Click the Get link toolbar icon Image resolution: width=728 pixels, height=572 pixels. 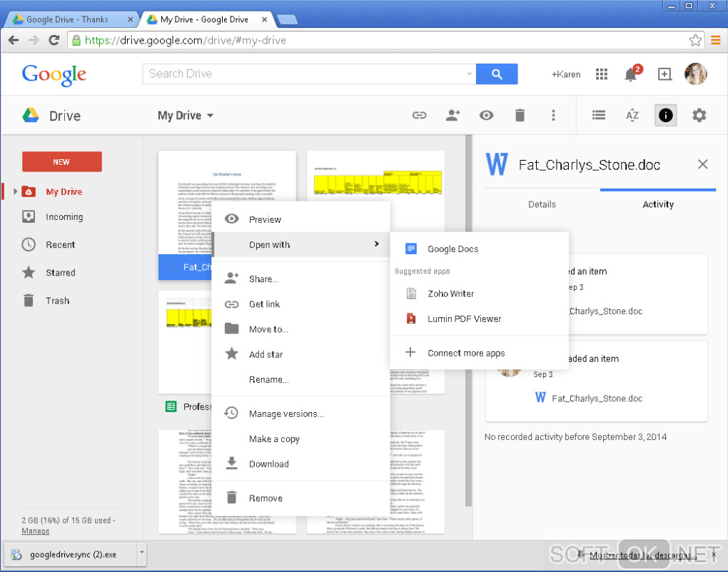(x=419, y=115)
